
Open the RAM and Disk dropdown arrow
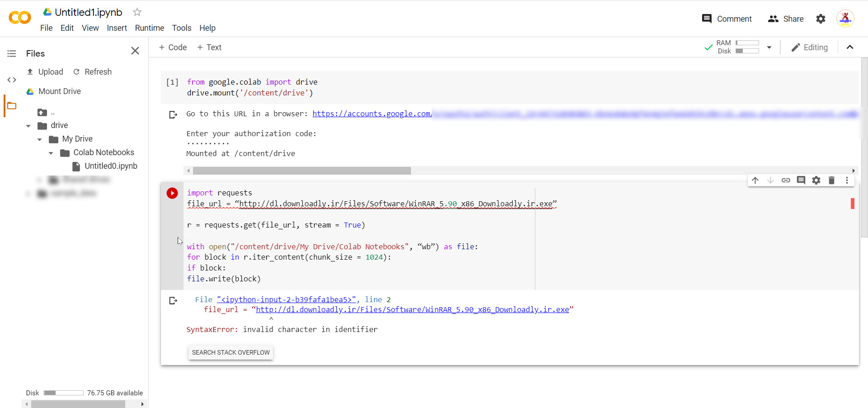click(769, 47)
